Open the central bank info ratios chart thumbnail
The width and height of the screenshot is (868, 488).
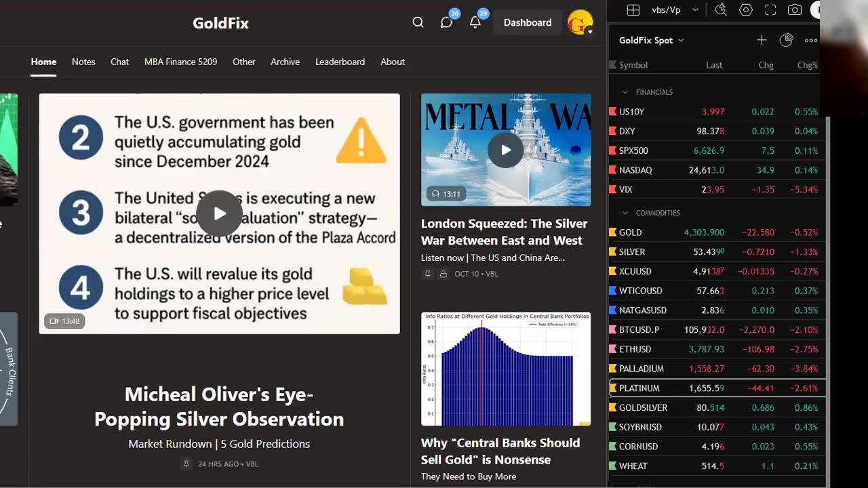[506, 369]
